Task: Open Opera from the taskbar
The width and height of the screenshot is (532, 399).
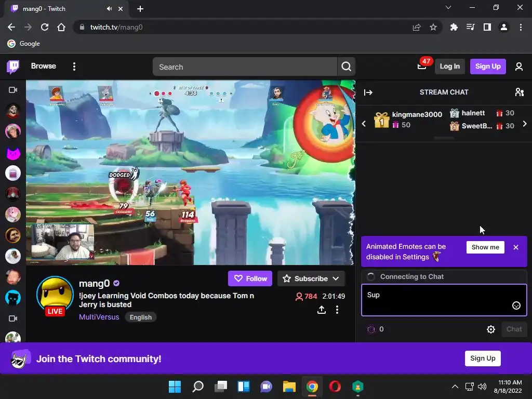Action: (335, 387)
